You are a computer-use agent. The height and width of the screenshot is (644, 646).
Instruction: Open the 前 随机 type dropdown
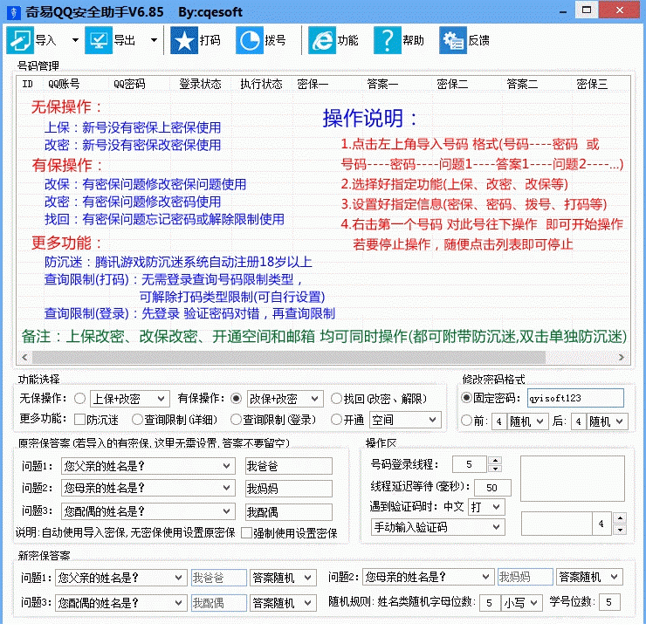click(527, 421)
